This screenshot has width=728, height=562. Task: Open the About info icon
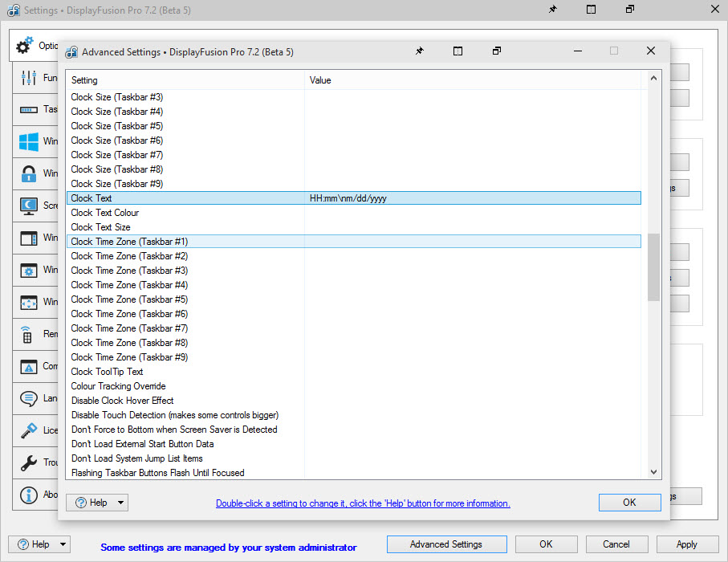pos(29,495)
